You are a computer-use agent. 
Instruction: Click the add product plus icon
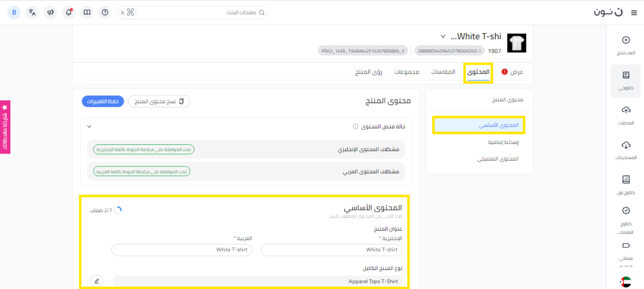(x=626, y=40)
